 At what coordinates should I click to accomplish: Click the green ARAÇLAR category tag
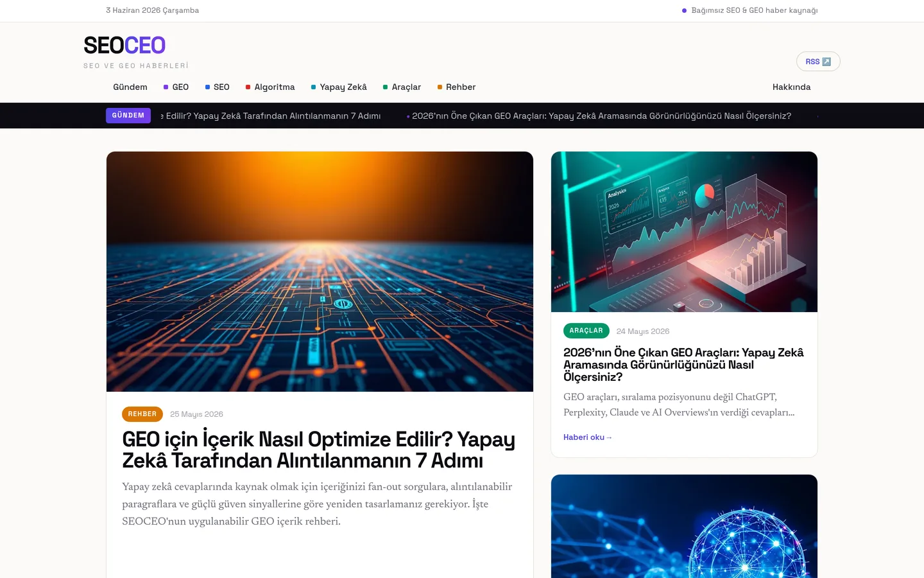coord(586,331)
